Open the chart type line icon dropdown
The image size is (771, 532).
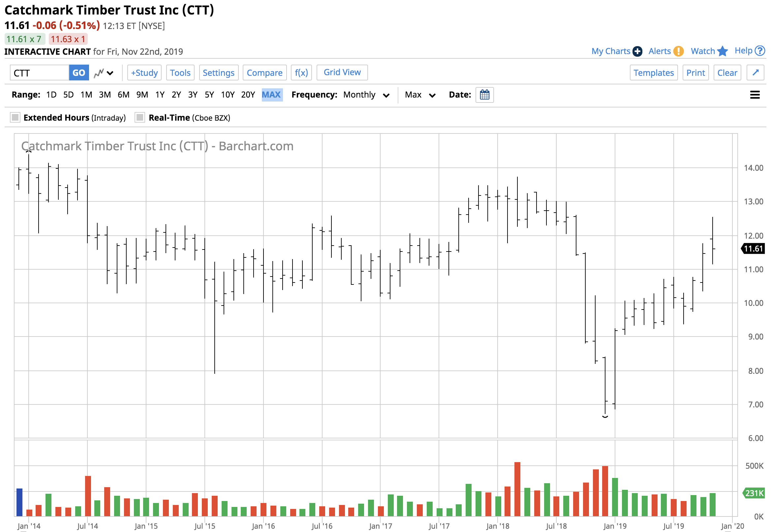coord(104,73)
